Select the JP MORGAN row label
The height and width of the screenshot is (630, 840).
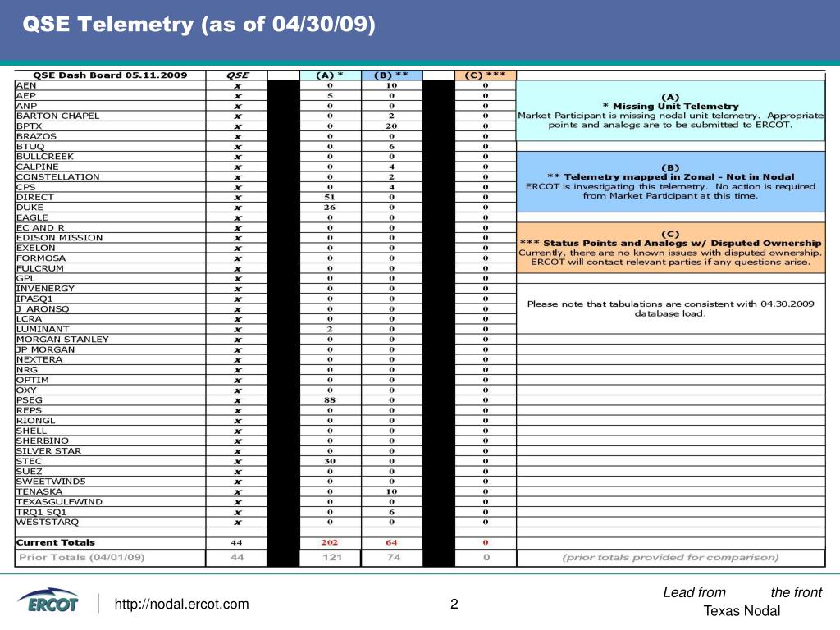(x=46, y=349)
